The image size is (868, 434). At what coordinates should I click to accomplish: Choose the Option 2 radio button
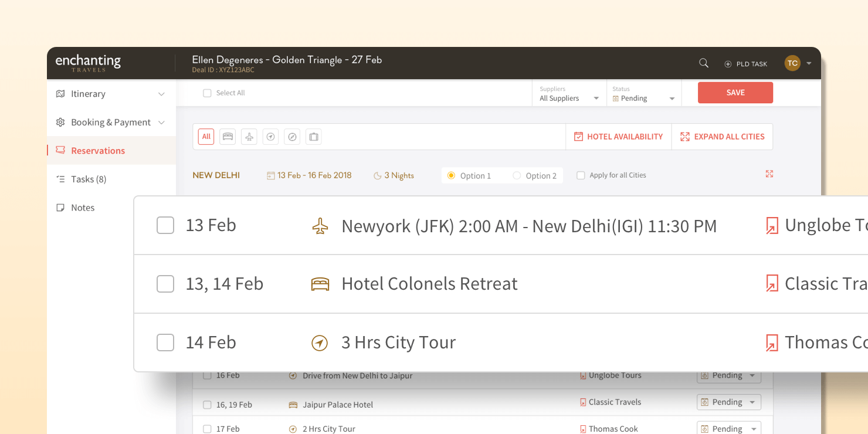tap(517, 175)
